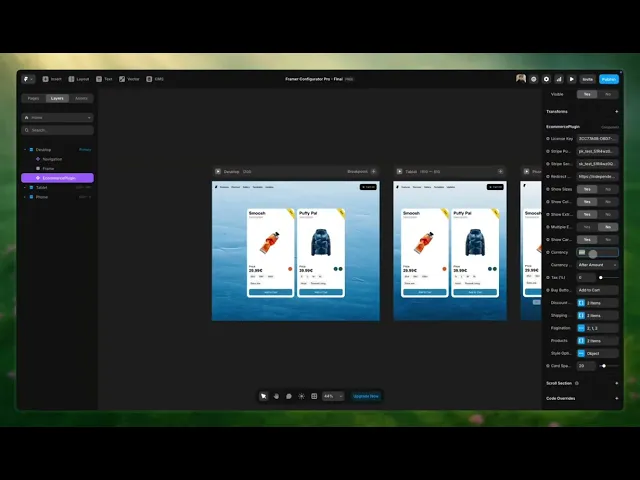Set Show Sizes to No
640x480 pixels.
point(608,189)
